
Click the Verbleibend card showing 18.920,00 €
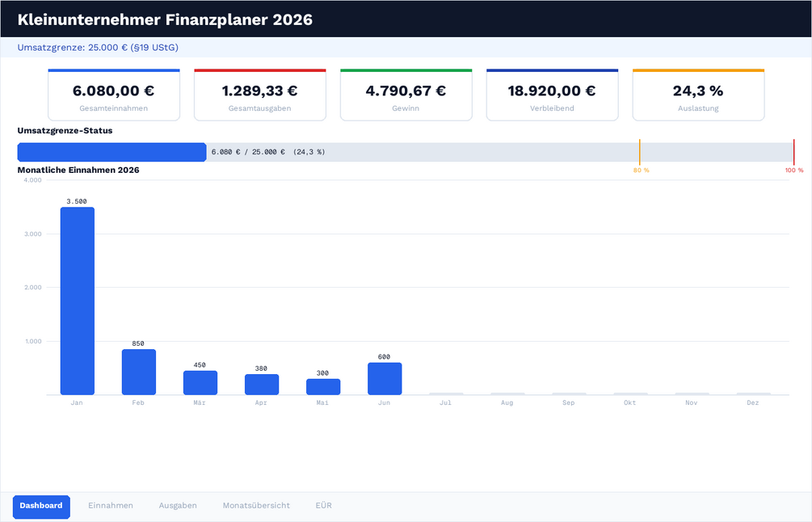click(x=552, y=95)
